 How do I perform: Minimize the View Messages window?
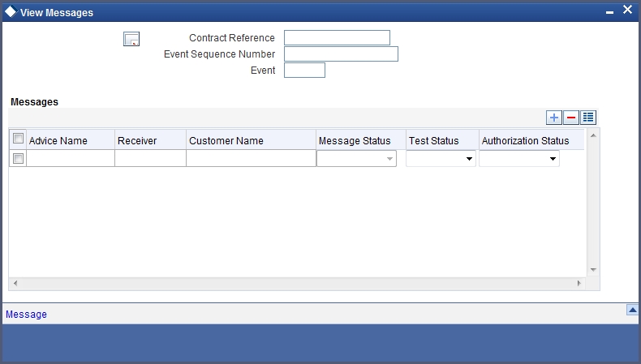(x=609, y=13)
